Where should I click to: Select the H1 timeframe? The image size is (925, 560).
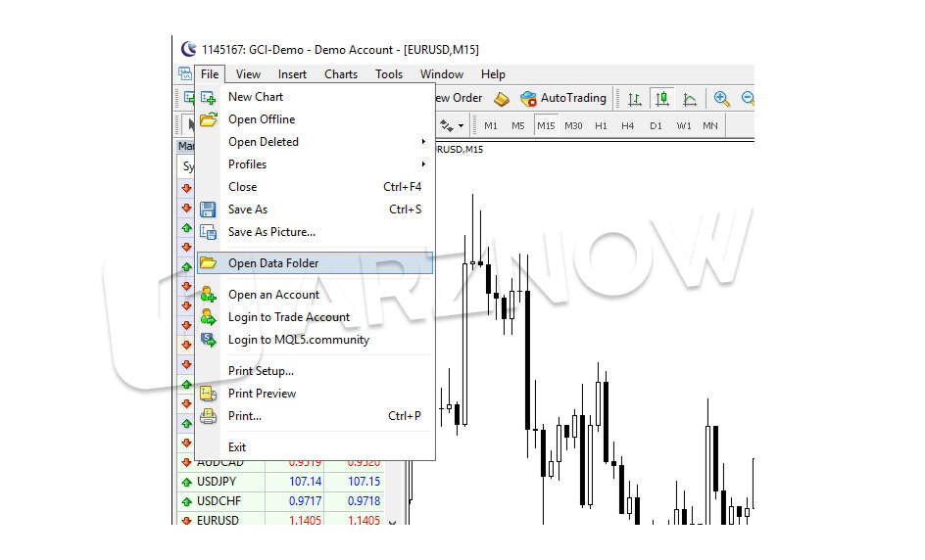pos(601,125)
